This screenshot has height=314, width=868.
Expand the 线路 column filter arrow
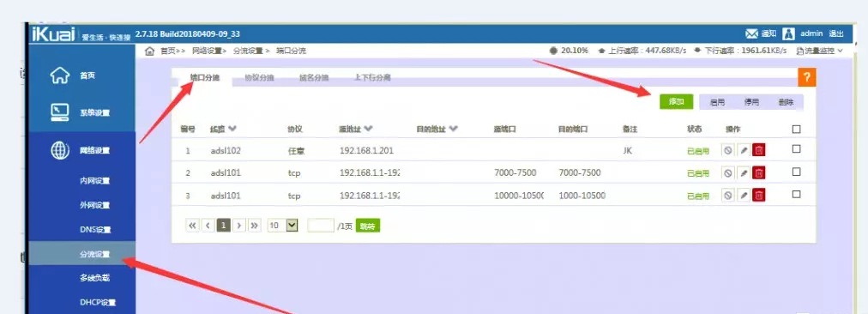point(232,129)
